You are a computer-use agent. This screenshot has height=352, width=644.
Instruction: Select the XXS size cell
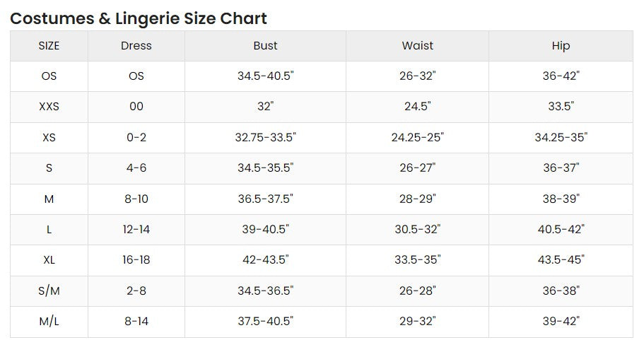[x=49, y=107]
